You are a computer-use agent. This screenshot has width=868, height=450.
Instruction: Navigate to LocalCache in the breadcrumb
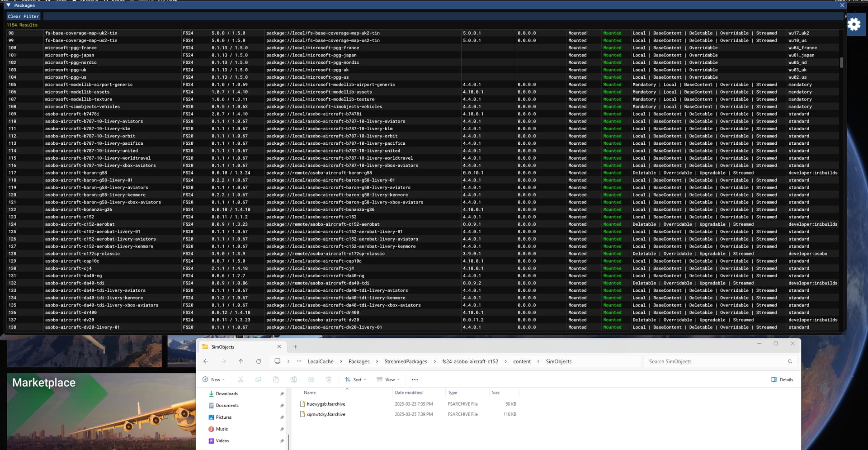tap(321, 361)
